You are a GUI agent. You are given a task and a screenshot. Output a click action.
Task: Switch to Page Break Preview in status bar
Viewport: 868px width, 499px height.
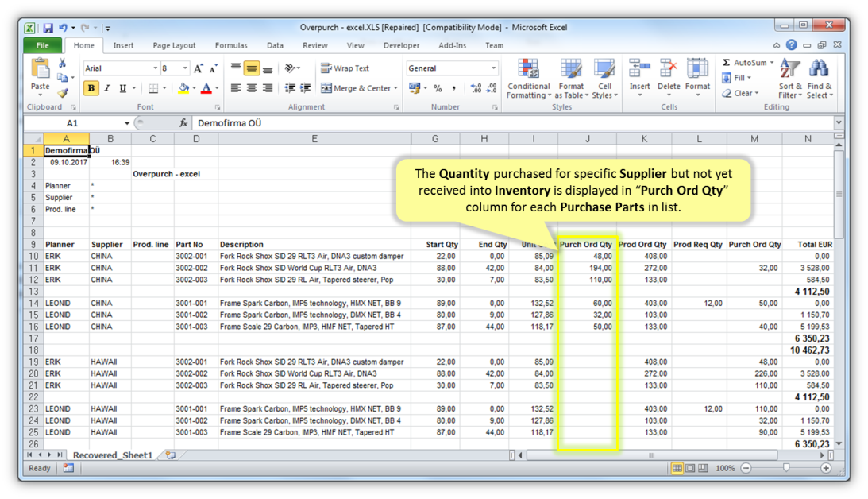[703, 468]
